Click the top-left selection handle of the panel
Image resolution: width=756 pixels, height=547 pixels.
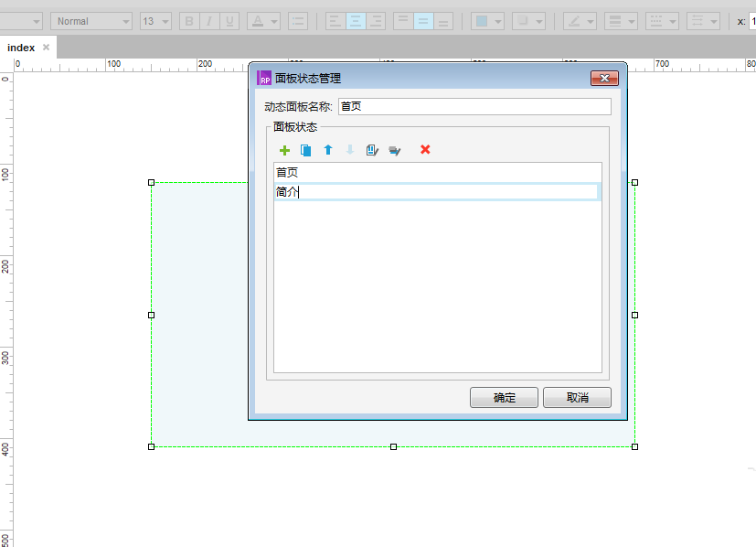[x=152, y=182]
